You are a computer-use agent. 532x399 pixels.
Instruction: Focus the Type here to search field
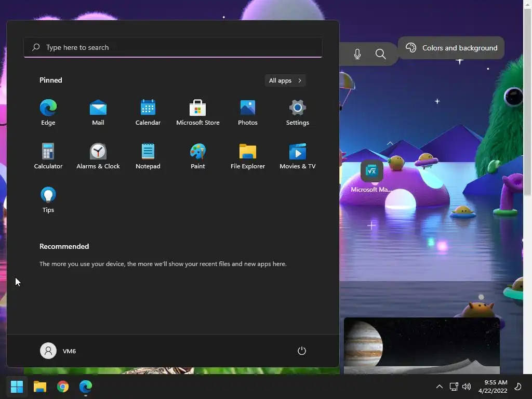[173, 47]
